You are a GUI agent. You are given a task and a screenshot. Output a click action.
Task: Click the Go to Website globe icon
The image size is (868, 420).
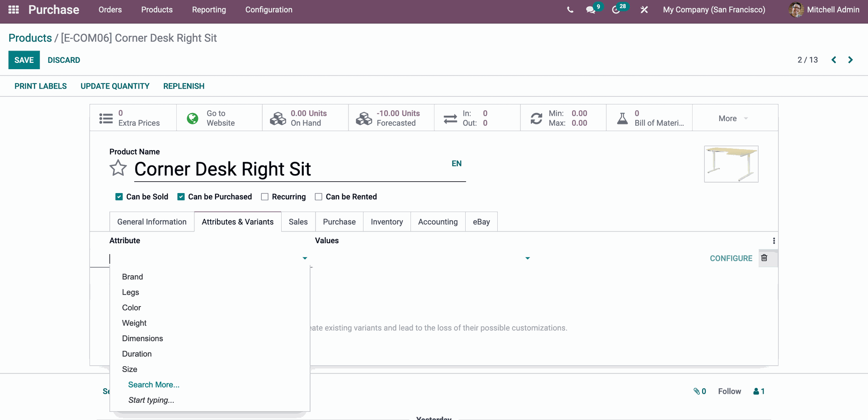(x=193, y=118)
